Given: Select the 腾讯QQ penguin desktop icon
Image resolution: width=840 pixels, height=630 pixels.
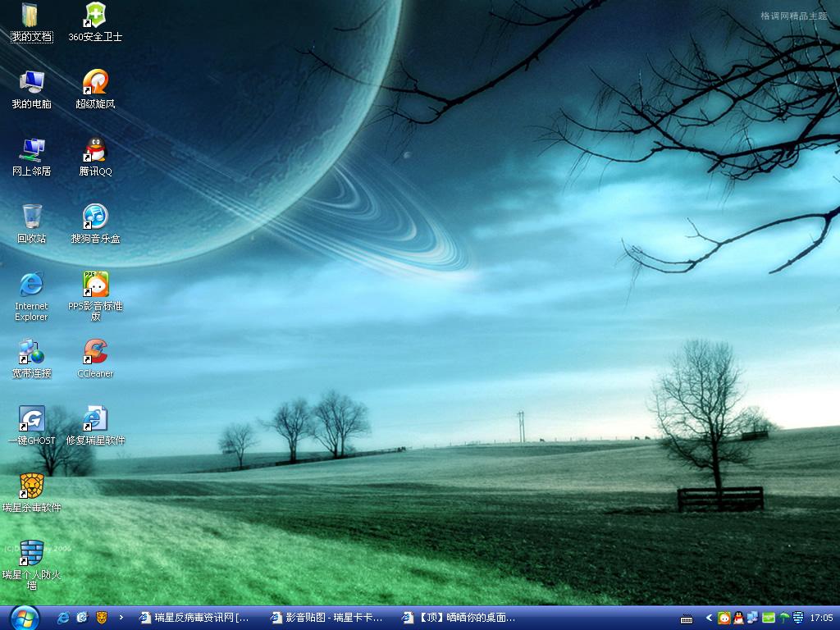Looking at the screenshot, I should [x=95, y=149].
